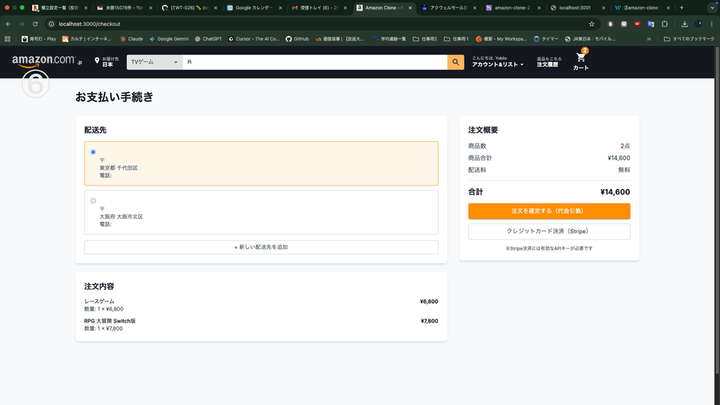Click 新しい配送先を追加 button

click(261, 247)
